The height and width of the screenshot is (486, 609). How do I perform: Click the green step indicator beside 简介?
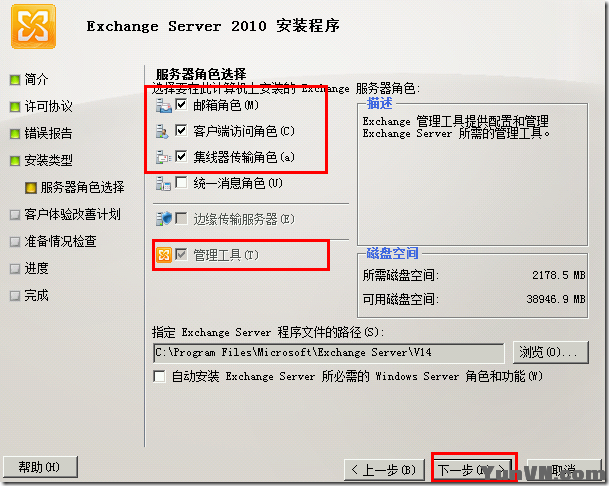tap(15, 80)
